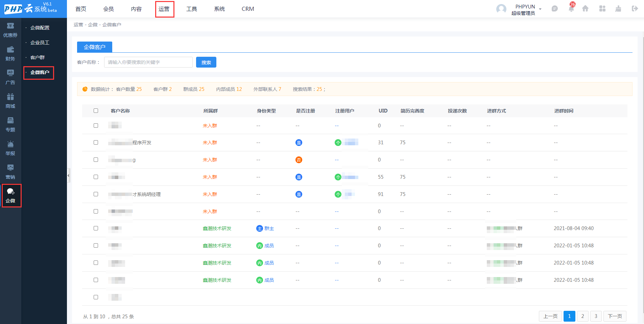Click the 搜索 search button
644x324 pixels.
(x=206, y=62)
